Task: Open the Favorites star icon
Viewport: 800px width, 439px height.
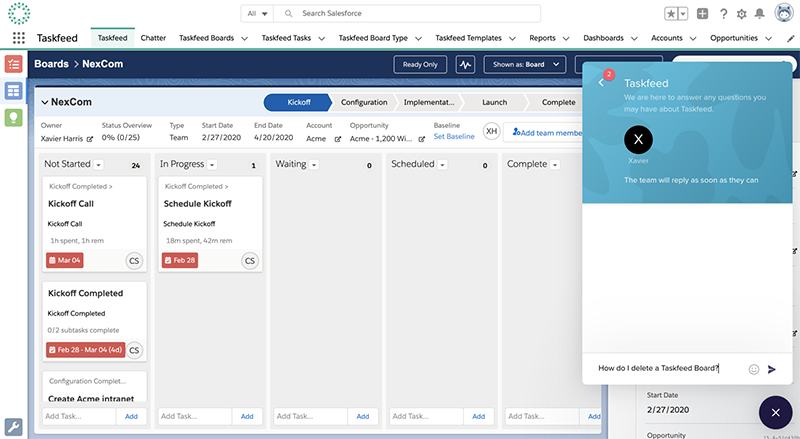Action: (x=670, y=14)
